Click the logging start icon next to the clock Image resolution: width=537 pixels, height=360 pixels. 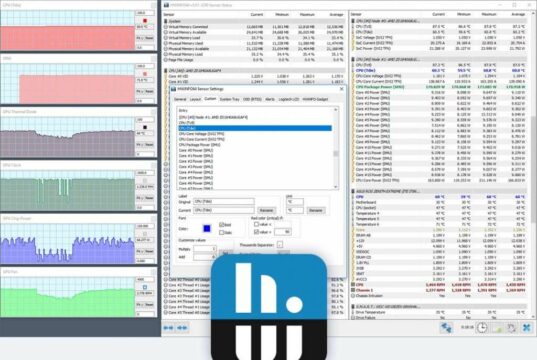coord(497,328)
